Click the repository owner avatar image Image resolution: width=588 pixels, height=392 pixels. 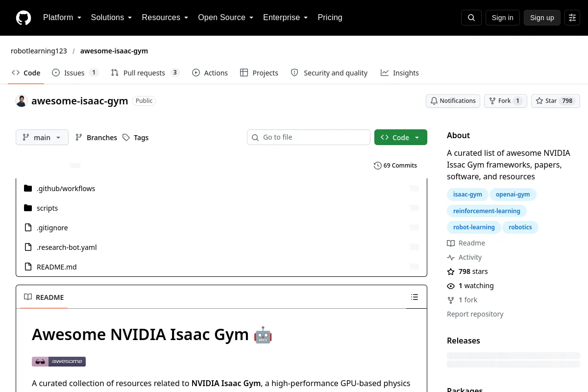[21, 101]
